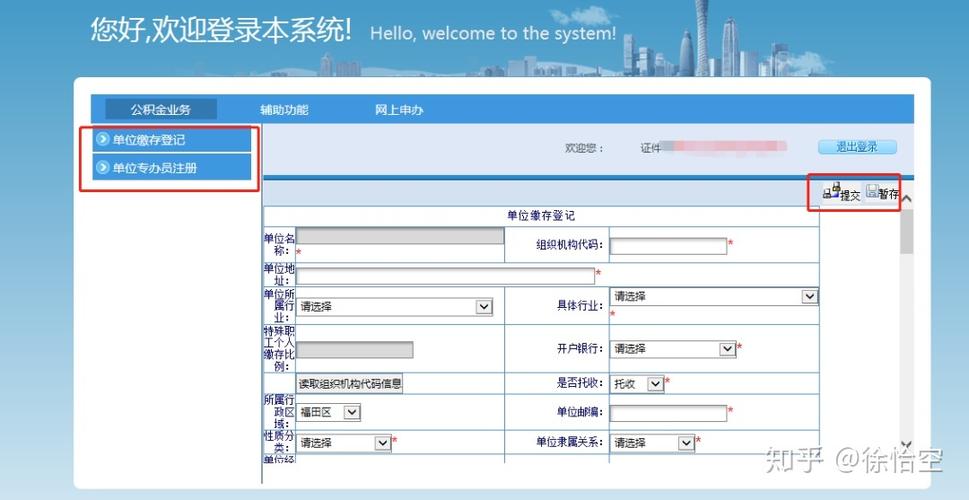Click the form's scroll-down arrow
The image size is (969, 500).
tap(906, 444)
